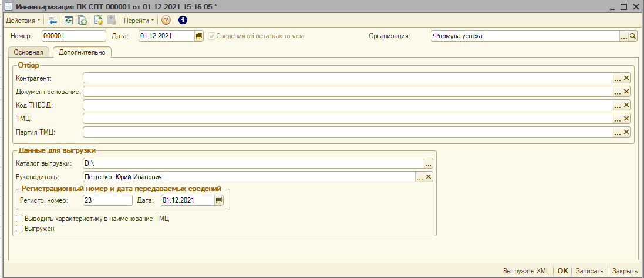Open calendar for the registration Дата field
This screenshot has width=644, height=278.
(219, 200)
